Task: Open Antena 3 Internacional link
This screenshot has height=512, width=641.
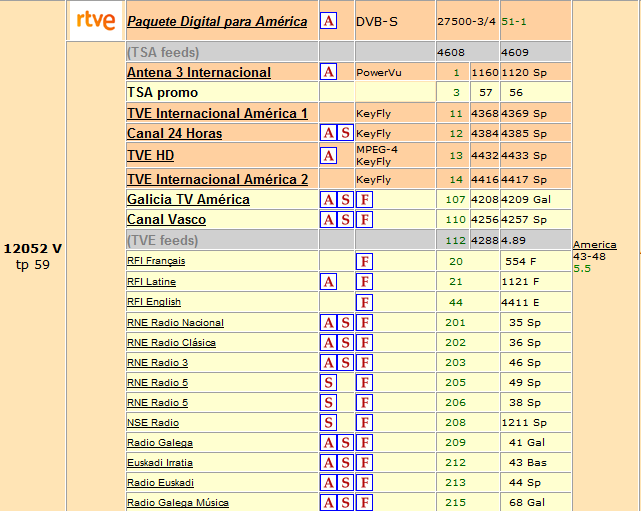Action: tap(199, 72)
